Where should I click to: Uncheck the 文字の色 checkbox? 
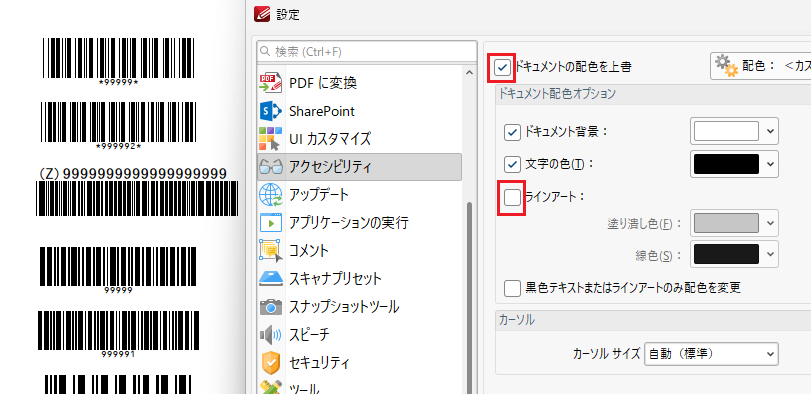coord(512,164)
